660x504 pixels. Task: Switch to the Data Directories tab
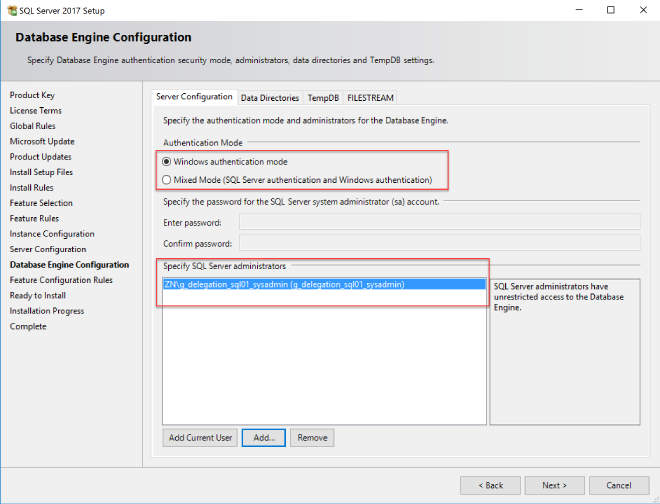[x=270, y=98]
